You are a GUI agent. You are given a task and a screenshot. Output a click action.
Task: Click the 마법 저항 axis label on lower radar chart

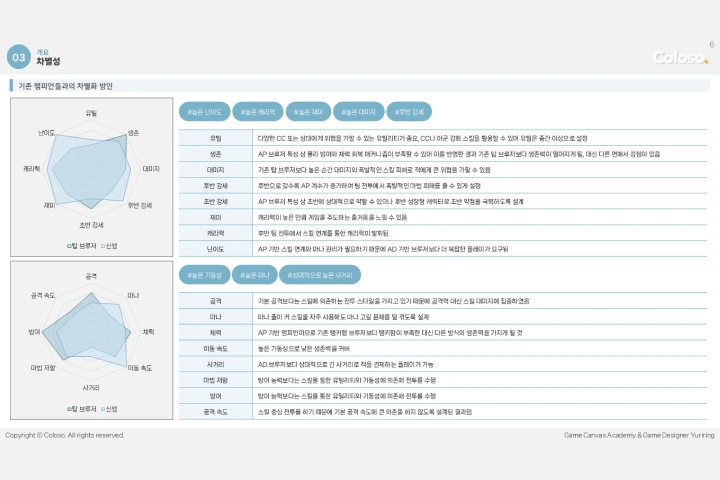pos(43,368)
